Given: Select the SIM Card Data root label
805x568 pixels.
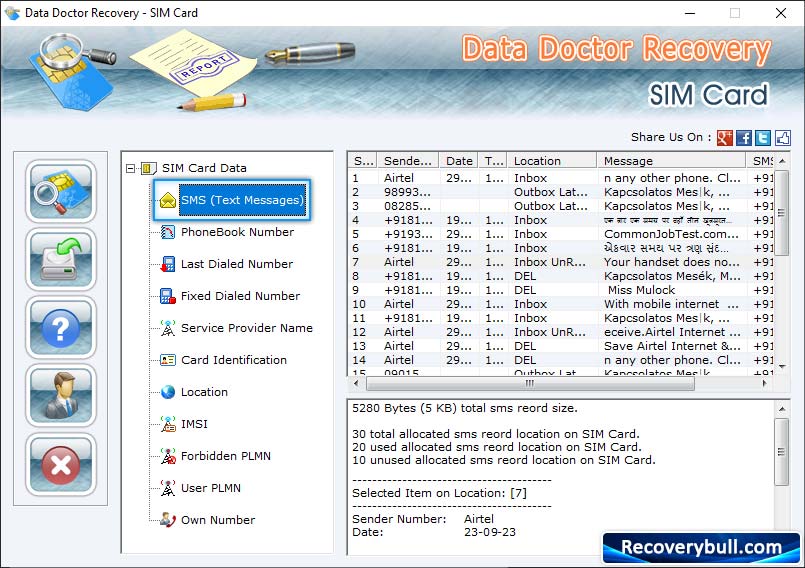Looking at the screenshot, I should click(204, 168).
